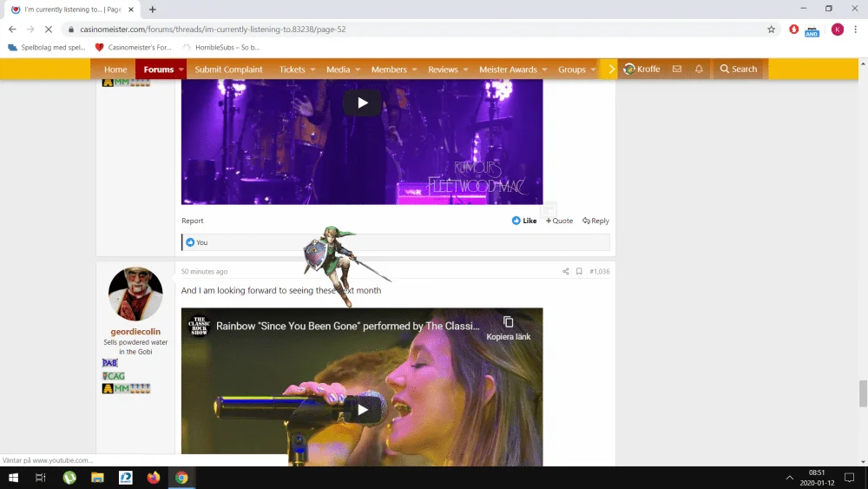Open Meister Awards navigation item
The width and height of the screenshot is (868, 489).
(508, 69)
